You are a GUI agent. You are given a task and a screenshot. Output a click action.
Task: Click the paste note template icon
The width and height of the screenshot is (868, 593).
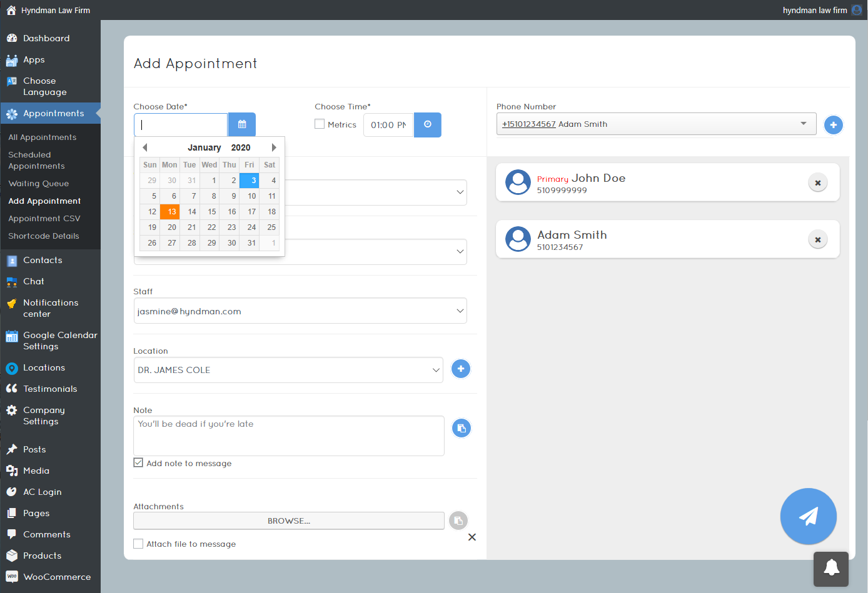point(461,429)
